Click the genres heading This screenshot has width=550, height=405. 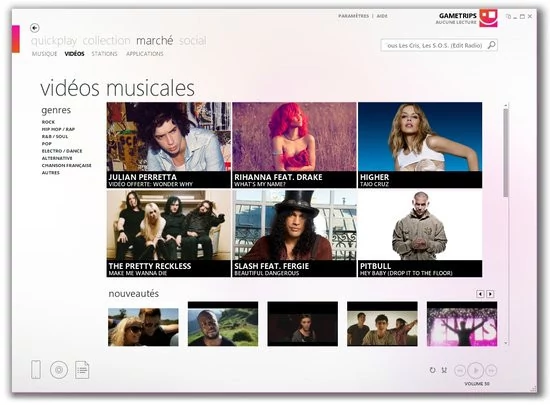56,110
